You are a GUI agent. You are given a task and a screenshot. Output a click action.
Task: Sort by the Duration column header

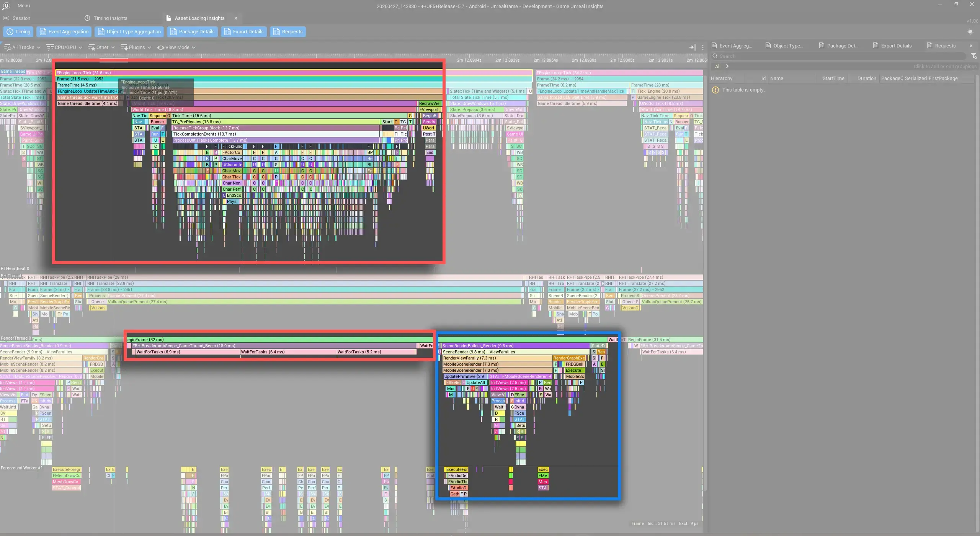867,78
